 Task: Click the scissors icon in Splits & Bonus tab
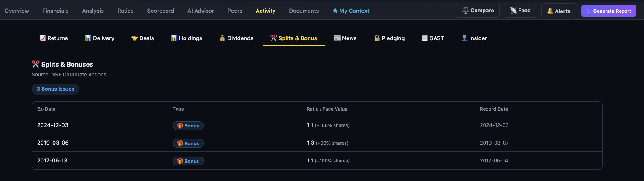274,38
